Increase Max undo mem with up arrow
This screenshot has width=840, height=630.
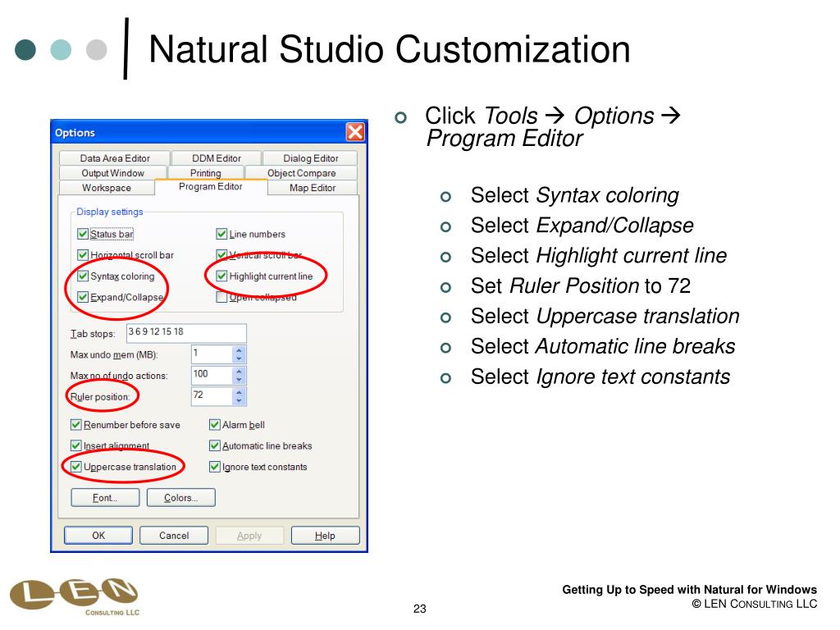239,349
